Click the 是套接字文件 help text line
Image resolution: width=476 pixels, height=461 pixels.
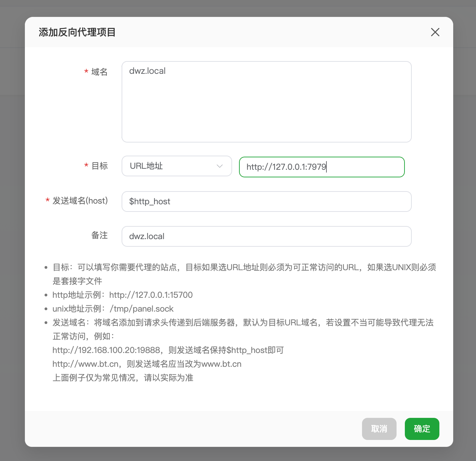tap(77, 281)
